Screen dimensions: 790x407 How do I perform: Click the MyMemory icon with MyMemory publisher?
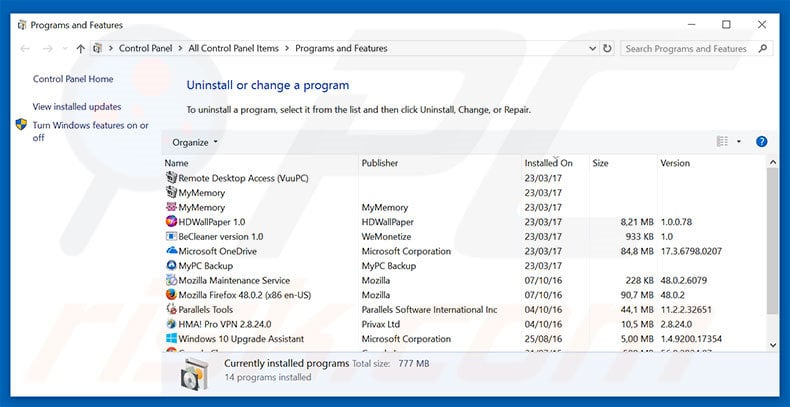(x=172, y=207)
